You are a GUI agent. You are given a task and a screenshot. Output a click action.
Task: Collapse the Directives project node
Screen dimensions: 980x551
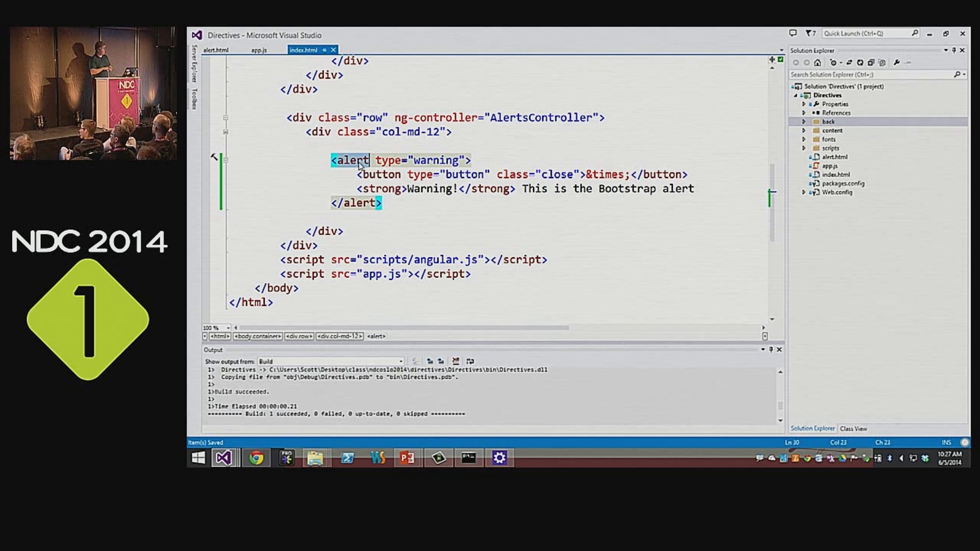click(796, 96)
